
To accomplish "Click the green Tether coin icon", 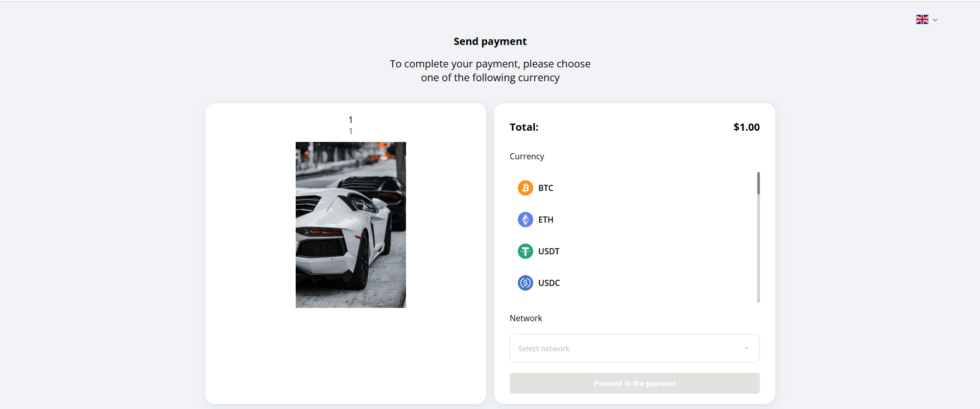I will coord(525,251).
